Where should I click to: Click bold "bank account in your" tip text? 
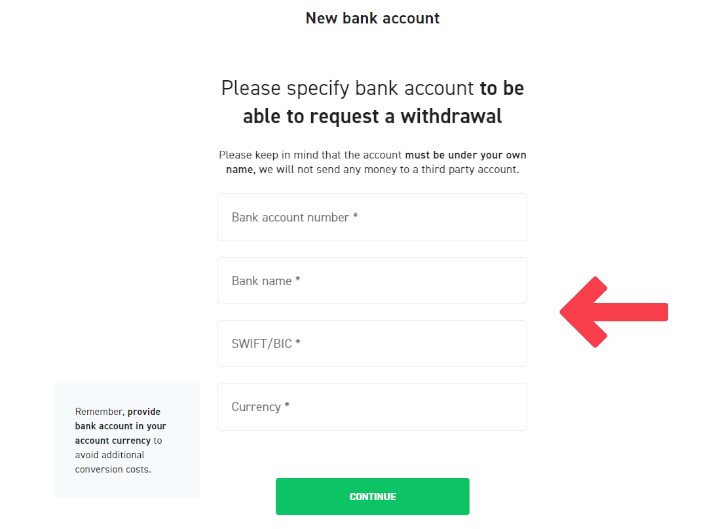coord(120,426)
